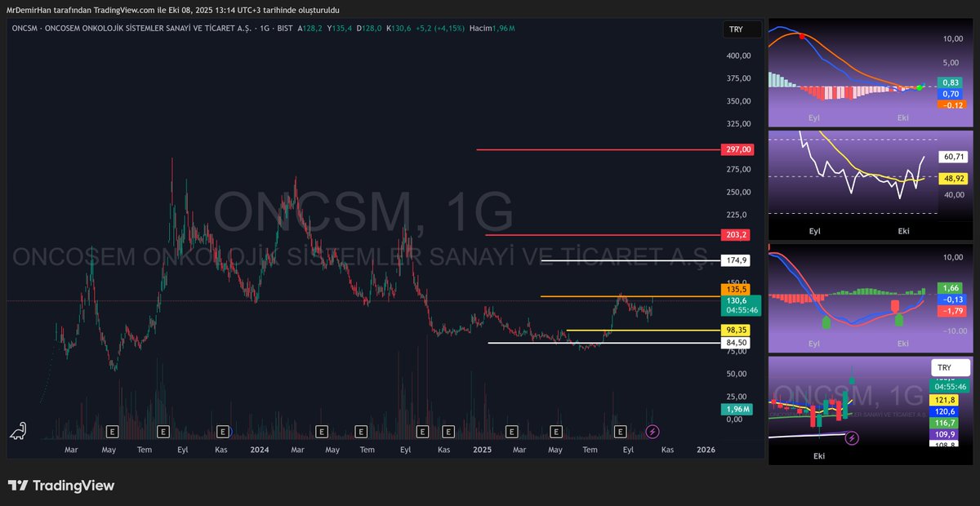The image size is (980, 506).
Task: Click the red 203,2 price level label
Action: tap(736, 235)
